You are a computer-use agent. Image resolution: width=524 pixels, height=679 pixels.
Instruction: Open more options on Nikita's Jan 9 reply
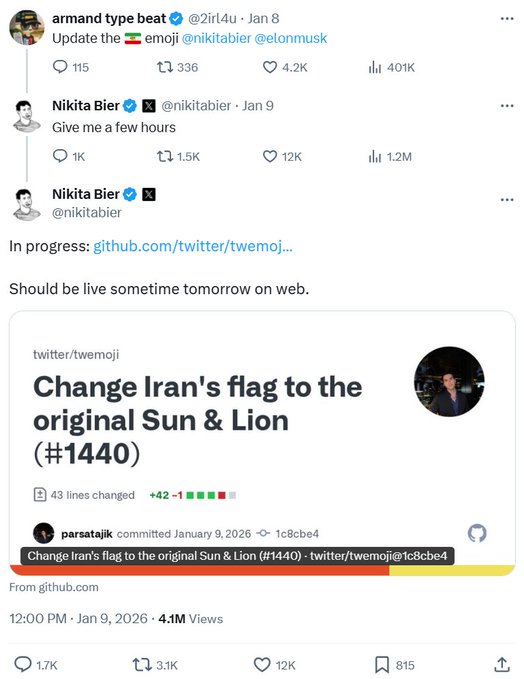click(x=507, y=106)
